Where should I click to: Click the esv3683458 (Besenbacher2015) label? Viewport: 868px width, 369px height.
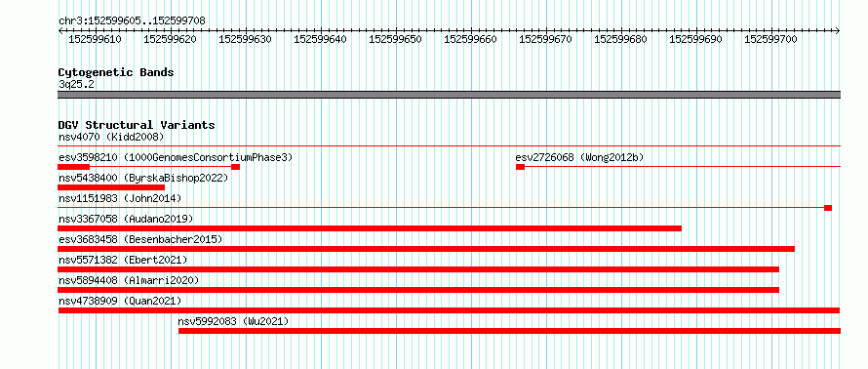point(140,239)
